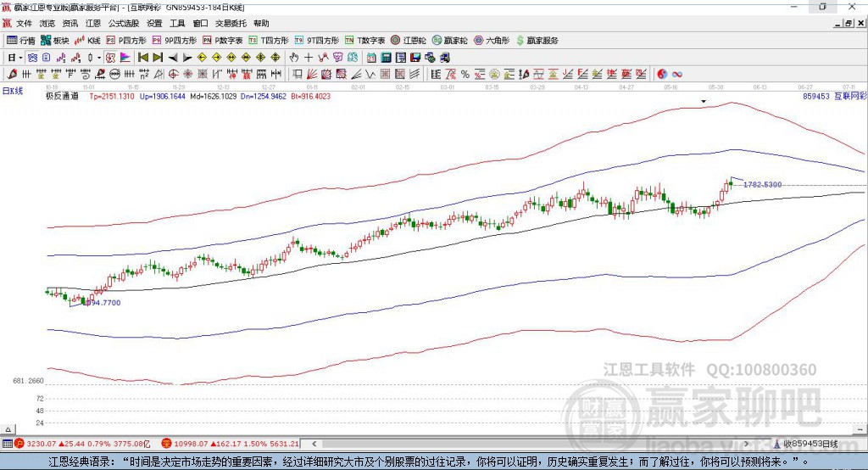Expand the 日 period dropdown
The width and height of the screenshot is (868, 470).
click(x=20, y=58)
